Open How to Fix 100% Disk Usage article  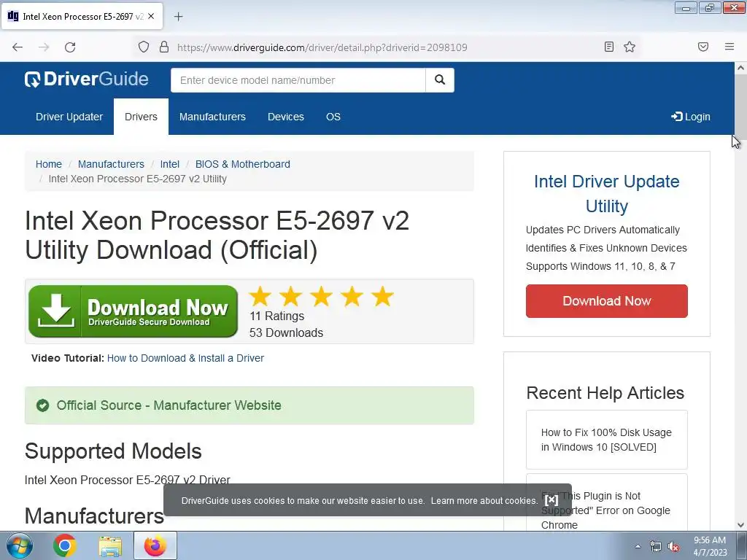(x=606, y=440)
